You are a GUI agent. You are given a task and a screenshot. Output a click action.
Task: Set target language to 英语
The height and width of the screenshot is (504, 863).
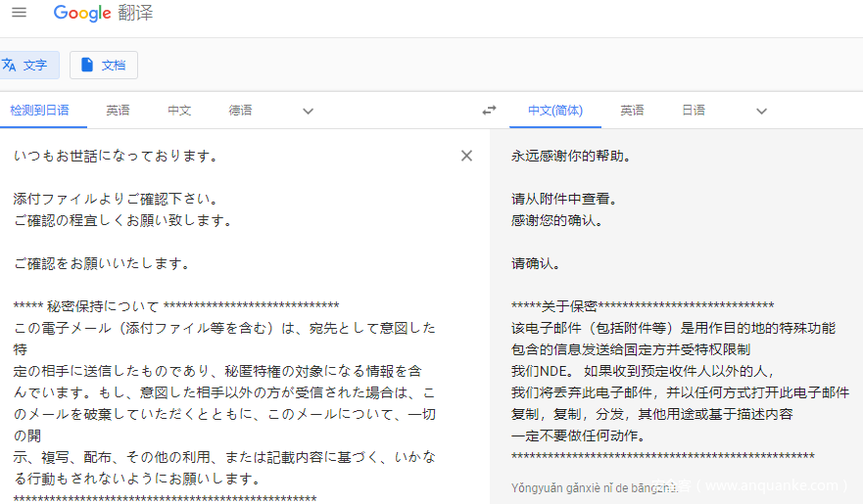tap(632, 111)
